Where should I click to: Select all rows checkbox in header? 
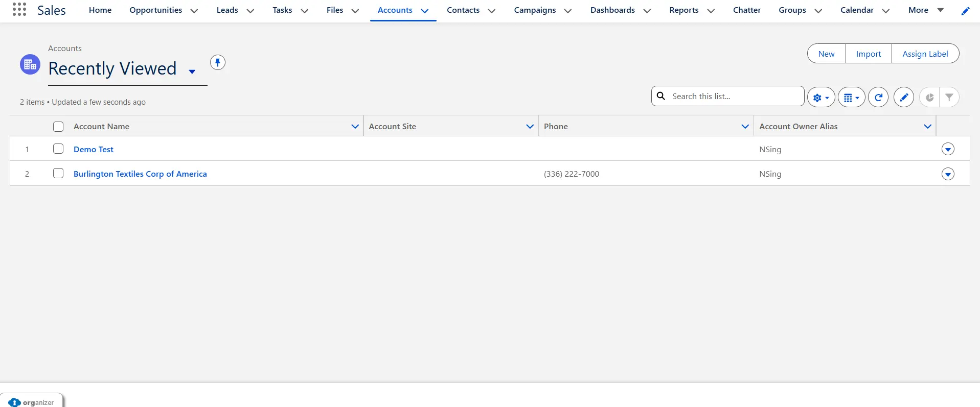pos(58,126)
